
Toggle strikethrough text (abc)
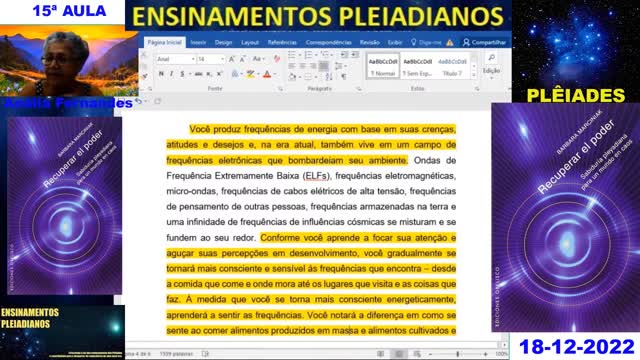pyautogui.click(x=198, y=74)
